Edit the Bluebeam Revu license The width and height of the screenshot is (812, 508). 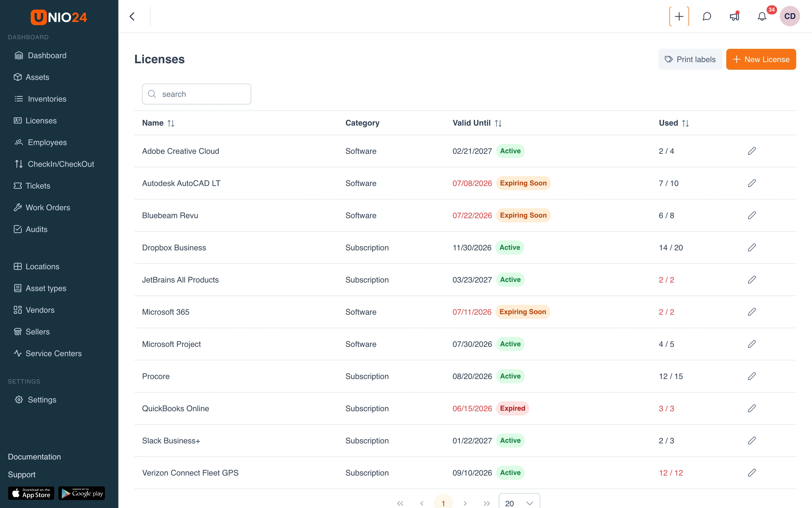coord(752,215)
